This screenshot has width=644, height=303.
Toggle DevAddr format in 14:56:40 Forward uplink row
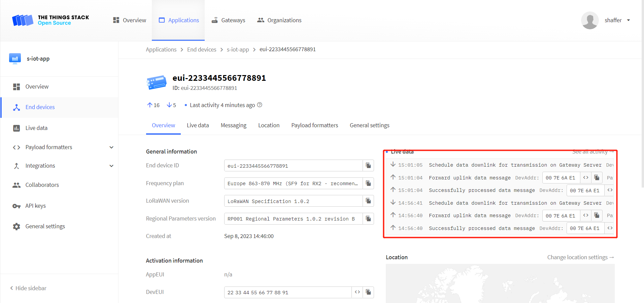pyautogui.click(x=586, y=215)
